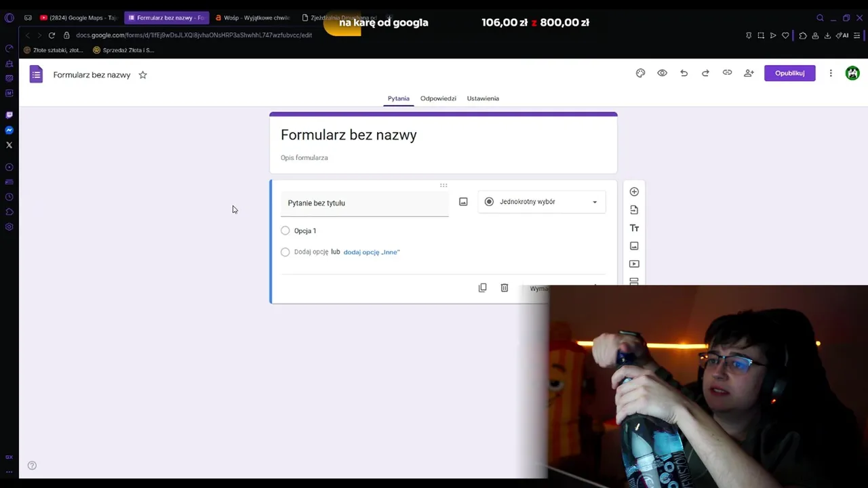Open browser history clock in sidebar
This screenshot has width=868, height=488.
click(9, 197)
